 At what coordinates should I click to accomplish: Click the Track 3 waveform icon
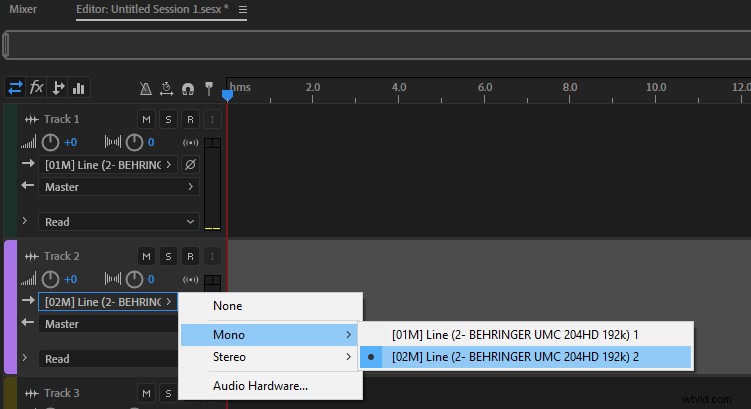(x=32, y=394)
